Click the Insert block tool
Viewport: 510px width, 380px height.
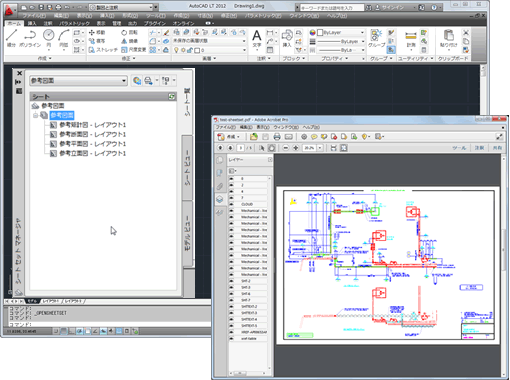287,38
